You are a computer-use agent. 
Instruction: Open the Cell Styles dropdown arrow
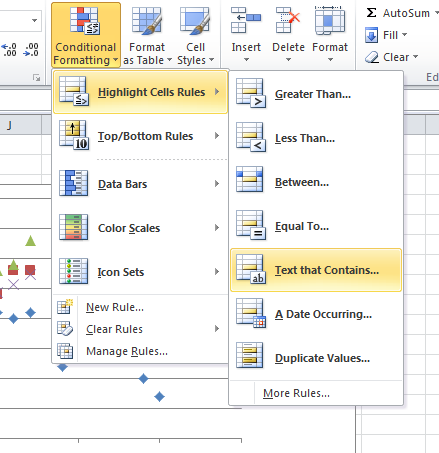tap(211, 60)
